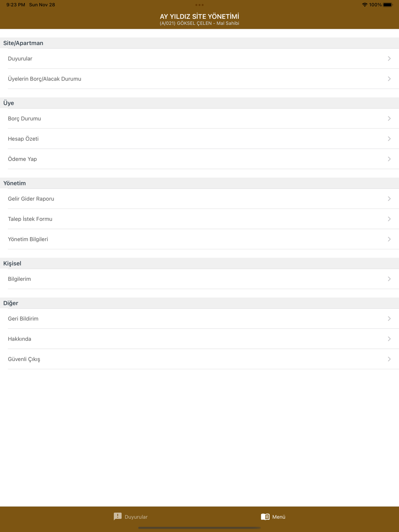399x532 pixels.
Task: Open Hesap Özeti
Action: tap(199, 139)
